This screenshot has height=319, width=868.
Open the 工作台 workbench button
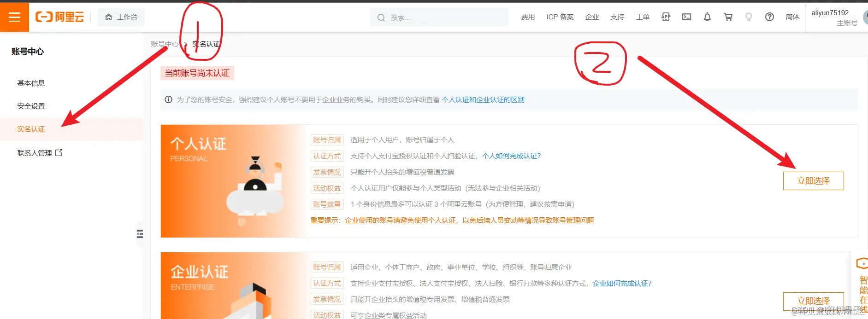pyautogui.click(x=121, y=17)
